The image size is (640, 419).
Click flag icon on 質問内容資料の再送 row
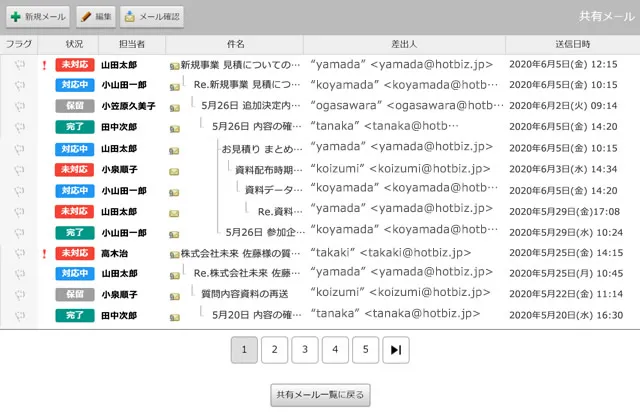(20, 295)
